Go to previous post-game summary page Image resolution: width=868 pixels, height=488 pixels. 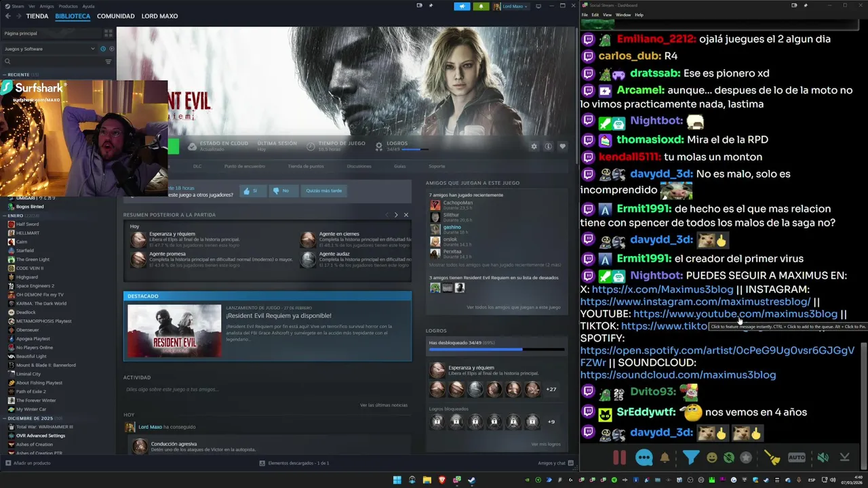[x=387, y=215]
